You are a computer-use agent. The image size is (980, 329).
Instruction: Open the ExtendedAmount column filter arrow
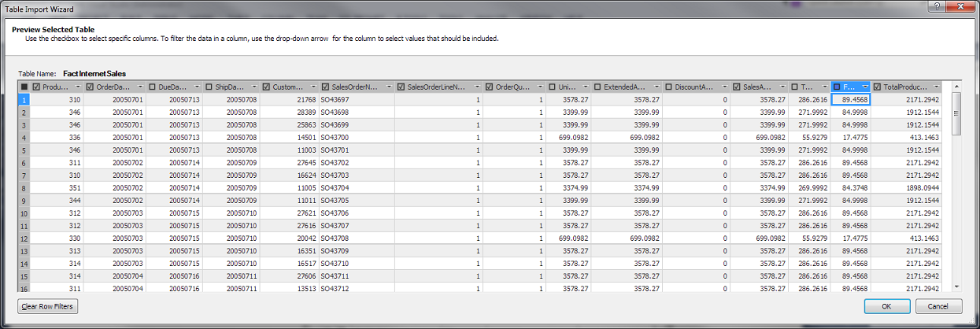pyautogui.click(x=654, y=87)
